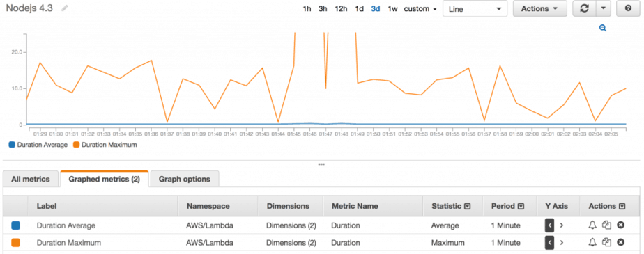644x254 pixels.
Task: Toggle Duration Average legend entry
Action: coord(38,145)
